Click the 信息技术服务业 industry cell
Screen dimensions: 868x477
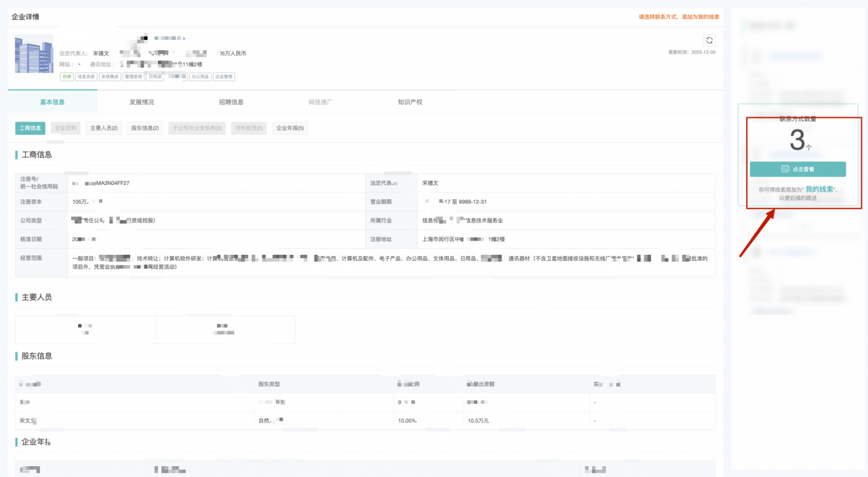[x=566, y=220]
